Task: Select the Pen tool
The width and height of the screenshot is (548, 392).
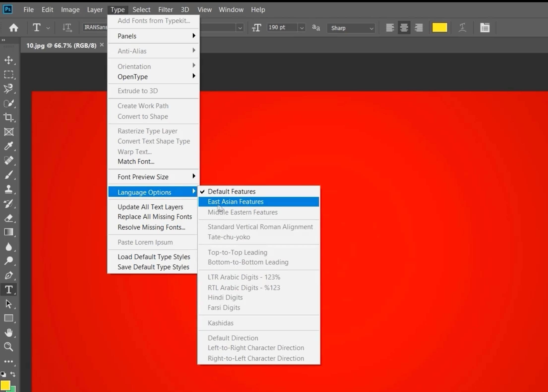Action: coord(9,275)
